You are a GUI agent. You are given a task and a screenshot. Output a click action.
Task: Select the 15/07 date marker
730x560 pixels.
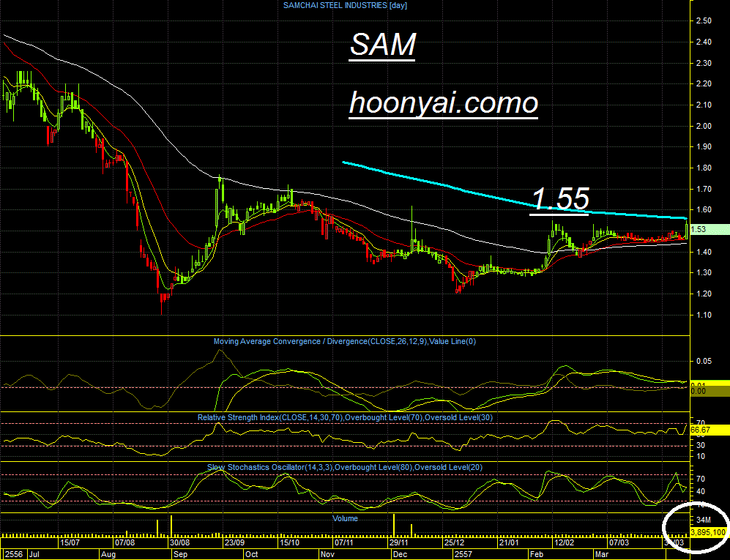coord(70,542)
